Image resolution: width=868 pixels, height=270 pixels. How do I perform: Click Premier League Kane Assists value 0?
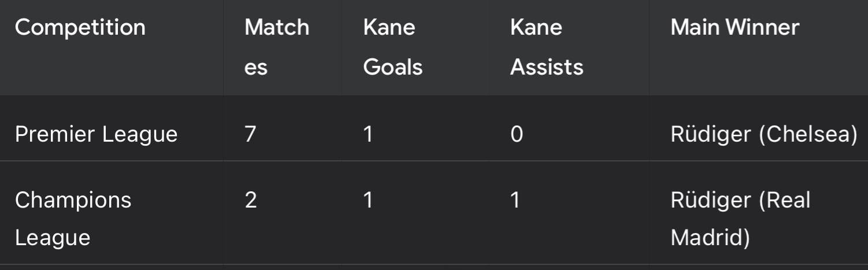516,134
